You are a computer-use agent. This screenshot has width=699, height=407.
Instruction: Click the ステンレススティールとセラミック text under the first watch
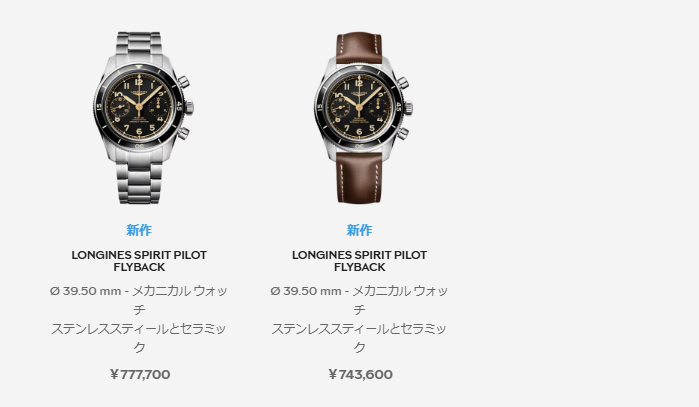pyautogui.click(x=139, y=338)
